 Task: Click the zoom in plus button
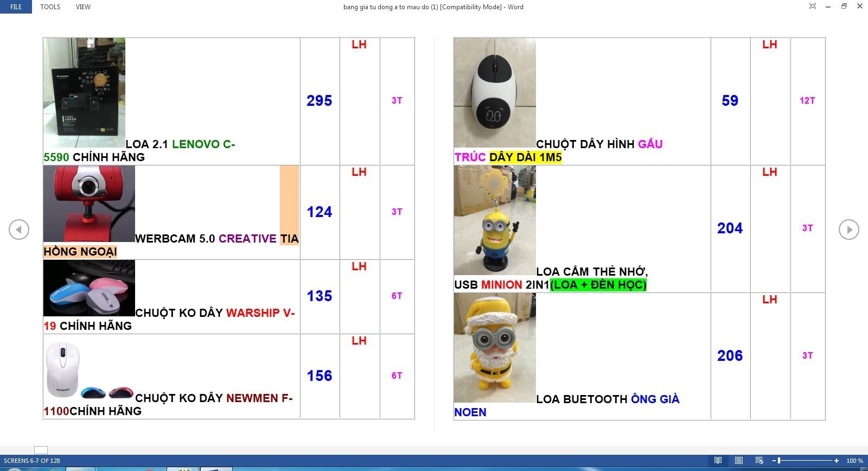point(837,461)
